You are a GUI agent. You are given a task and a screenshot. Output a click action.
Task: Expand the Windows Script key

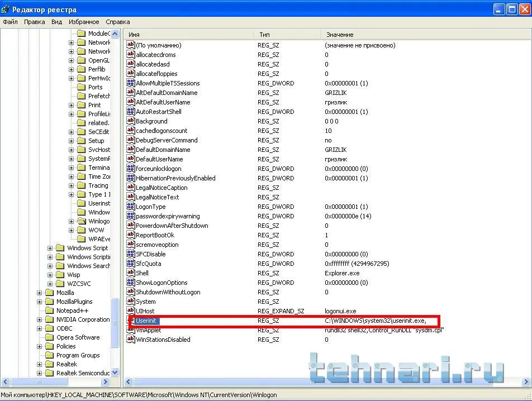50,248
